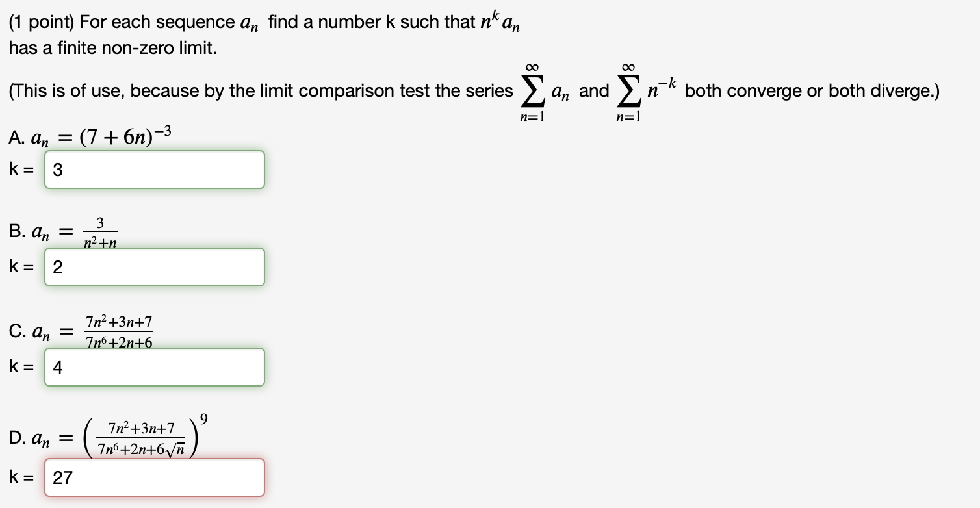
Task: Click the summation symbol for n^-k series
Action: (x=628, y=90)
